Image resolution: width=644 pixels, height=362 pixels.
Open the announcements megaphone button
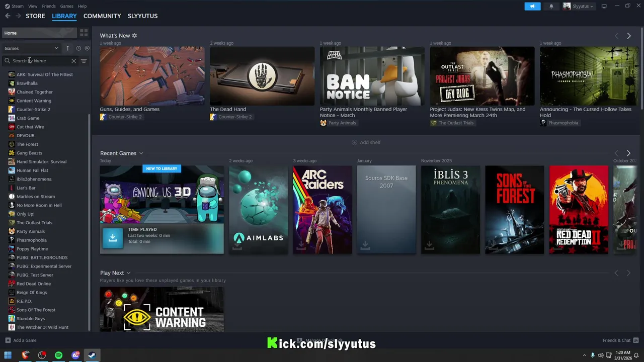[x=532, y=6]
